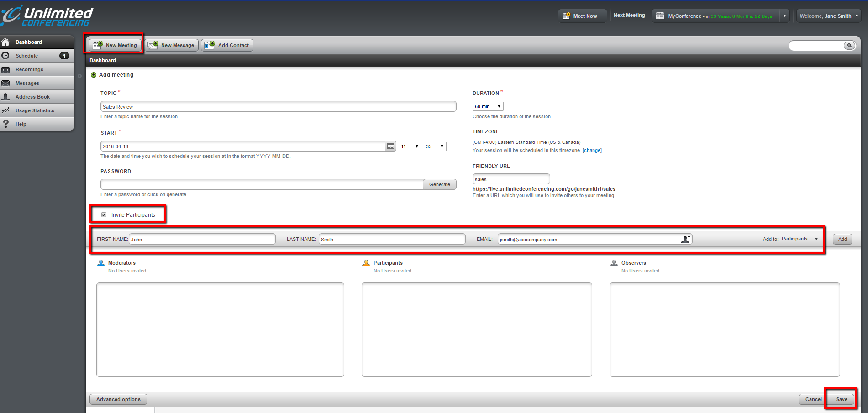The image size is (868, 413).
Task: Expand the Welcome Jane Smith menu
Action: (x=828, y=16)
